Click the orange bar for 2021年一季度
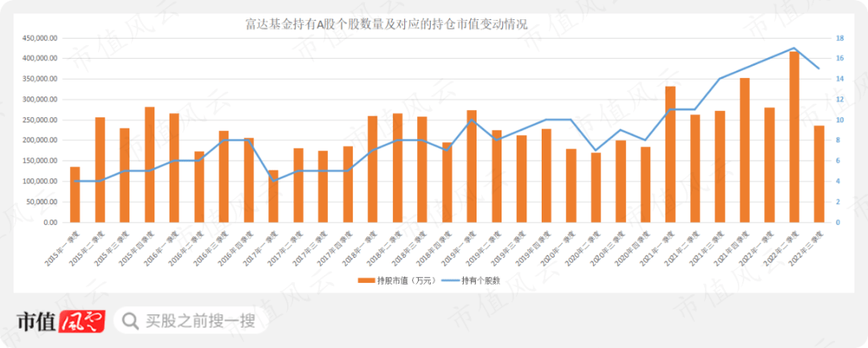This screenshot has width=868, height=348. click(670, 154)
